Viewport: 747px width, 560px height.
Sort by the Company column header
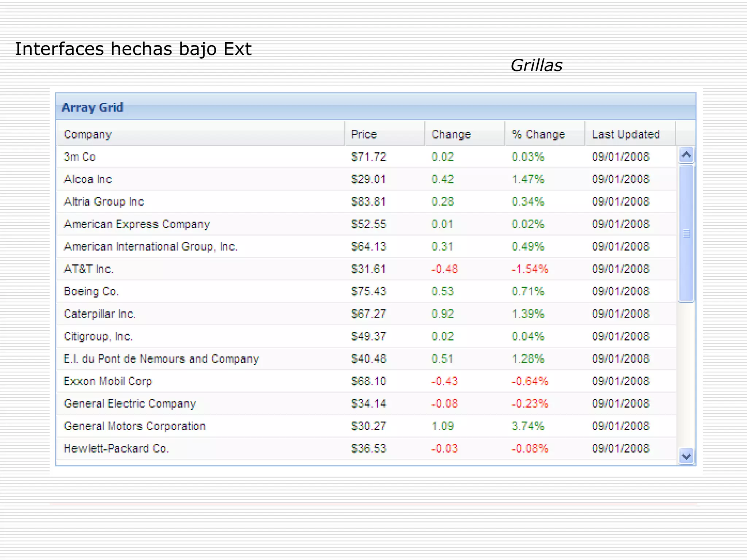200,134
